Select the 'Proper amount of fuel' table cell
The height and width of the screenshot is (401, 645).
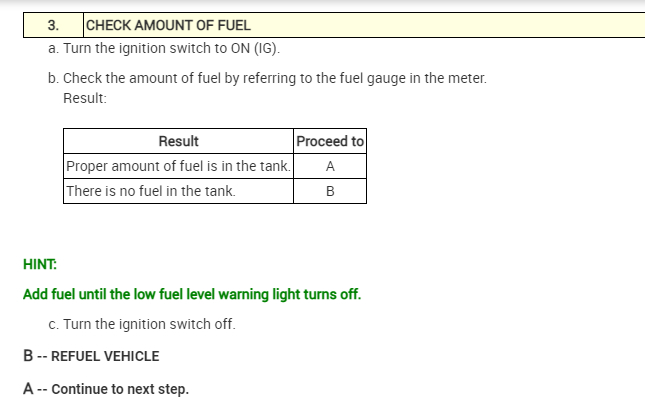pos(178,166)
